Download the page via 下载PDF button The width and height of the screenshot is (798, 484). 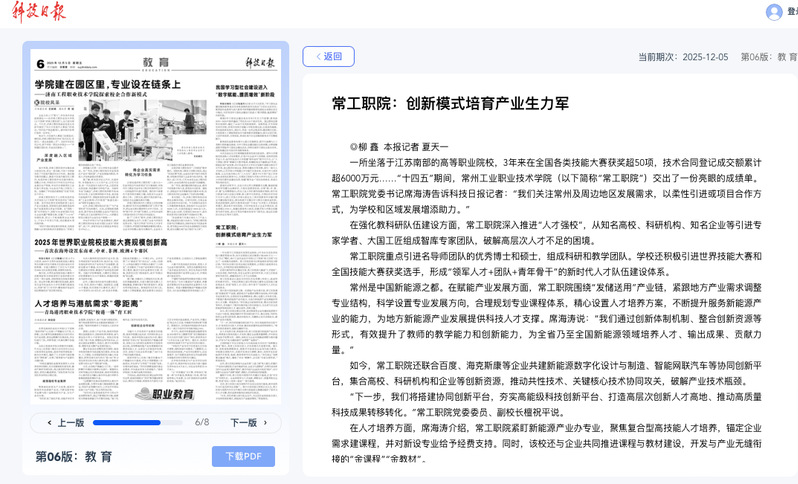tap(243, 456)
